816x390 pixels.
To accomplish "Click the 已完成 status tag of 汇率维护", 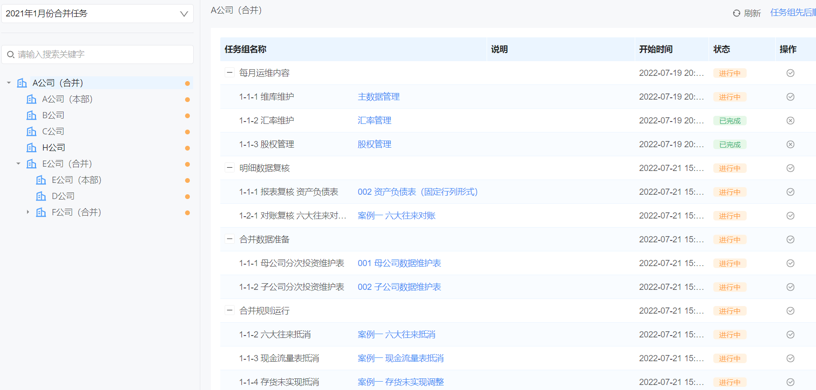I will (730, 121).
